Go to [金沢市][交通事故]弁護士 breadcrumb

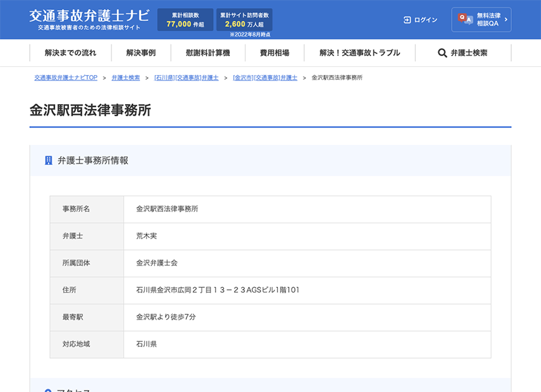(265, 78)
